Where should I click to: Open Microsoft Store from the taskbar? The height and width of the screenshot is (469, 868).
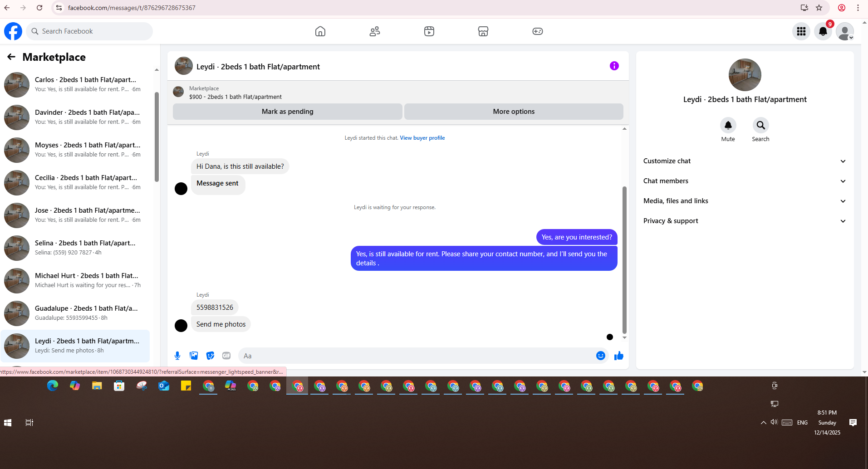[119, 386]
